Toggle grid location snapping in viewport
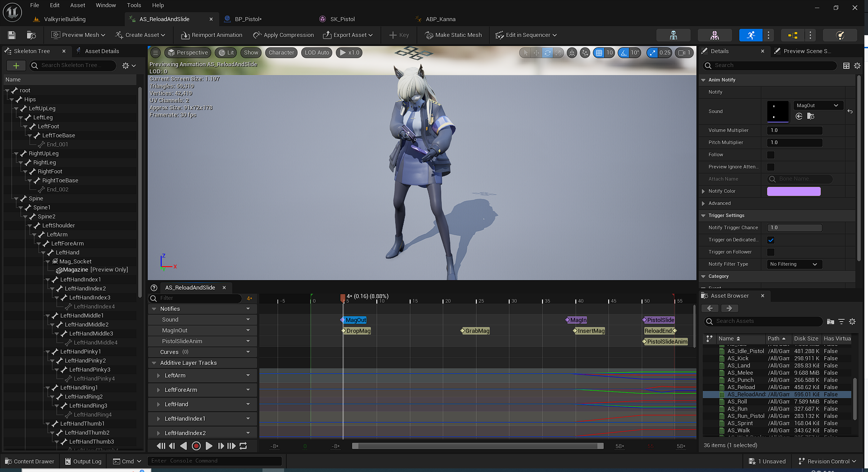This screenshot has height=472, width=868. (x=599, y=53)
